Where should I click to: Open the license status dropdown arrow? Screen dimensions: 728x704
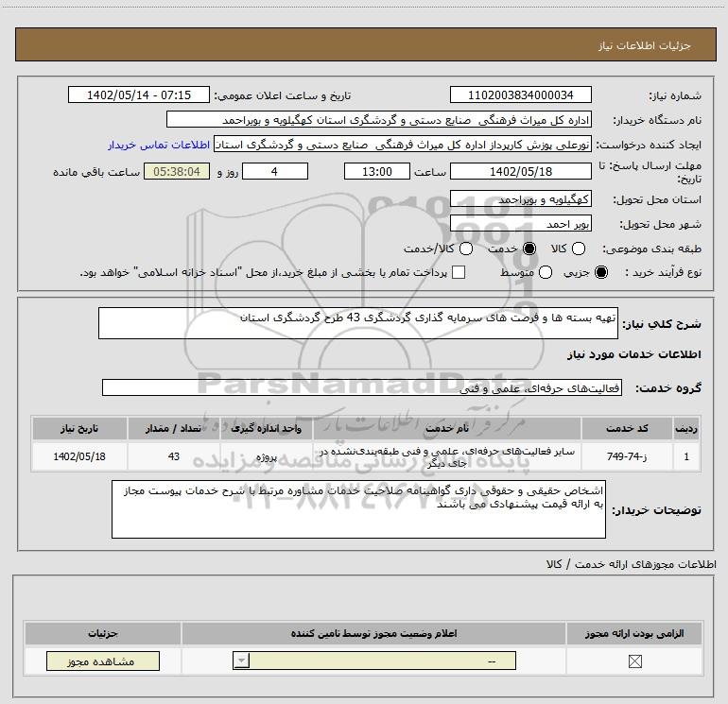coord(241,661)
